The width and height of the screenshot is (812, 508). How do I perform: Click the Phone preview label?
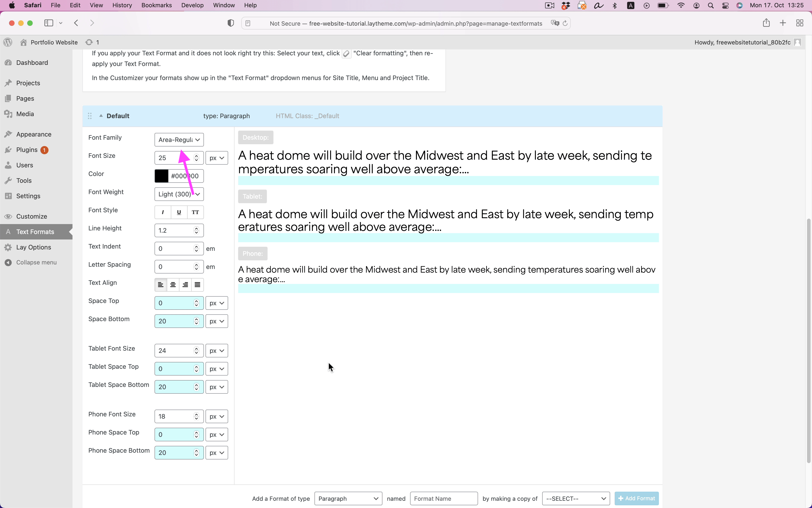[x=253, y=254]
